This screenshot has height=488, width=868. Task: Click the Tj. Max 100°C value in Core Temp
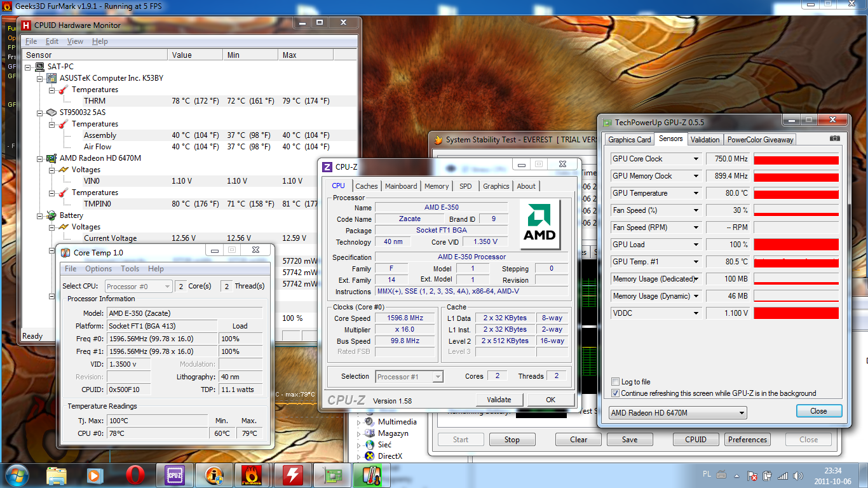(158, 421)
